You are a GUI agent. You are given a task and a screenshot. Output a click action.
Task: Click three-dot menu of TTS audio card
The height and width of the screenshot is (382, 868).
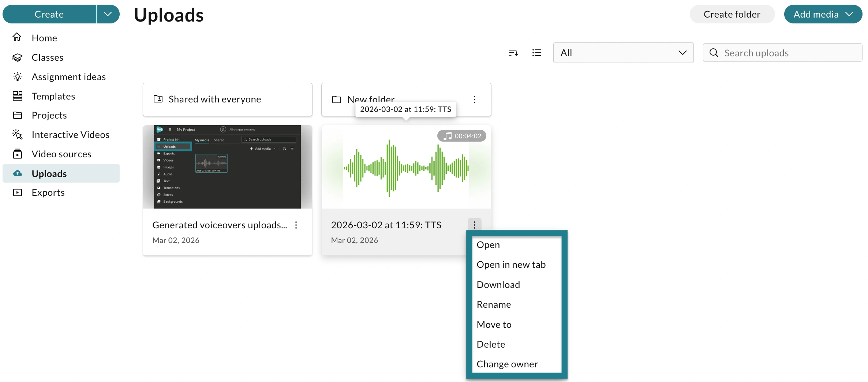click(475, 225)
